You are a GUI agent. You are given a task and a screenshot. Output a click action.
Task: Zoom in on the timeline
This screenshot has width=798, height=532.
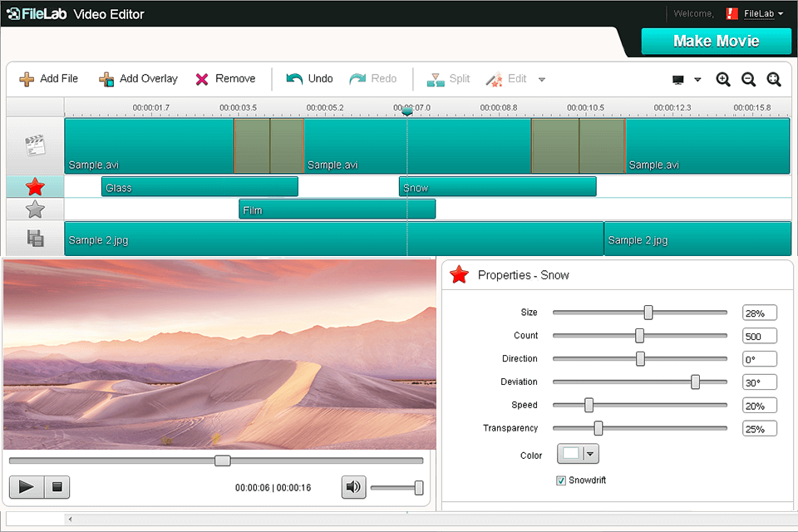pos(723,80)
